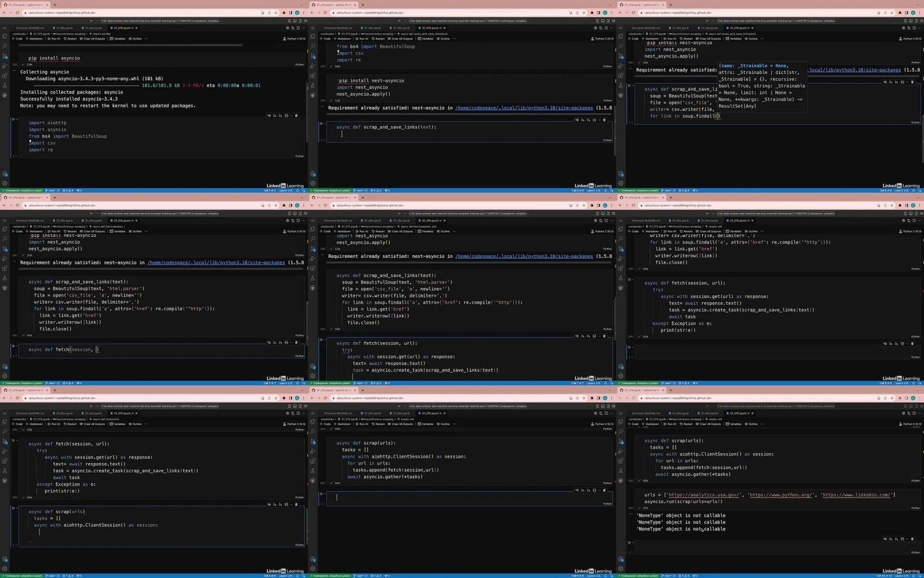
Task: Open GitHub view icon in bottom-left frame
Action: click(5, 480)
